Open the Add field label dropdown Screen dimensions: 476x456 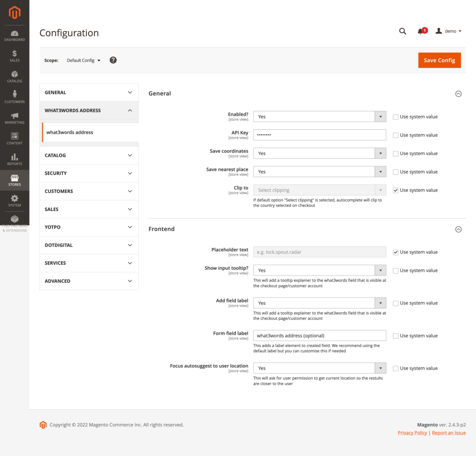click(x=320, y=303)
